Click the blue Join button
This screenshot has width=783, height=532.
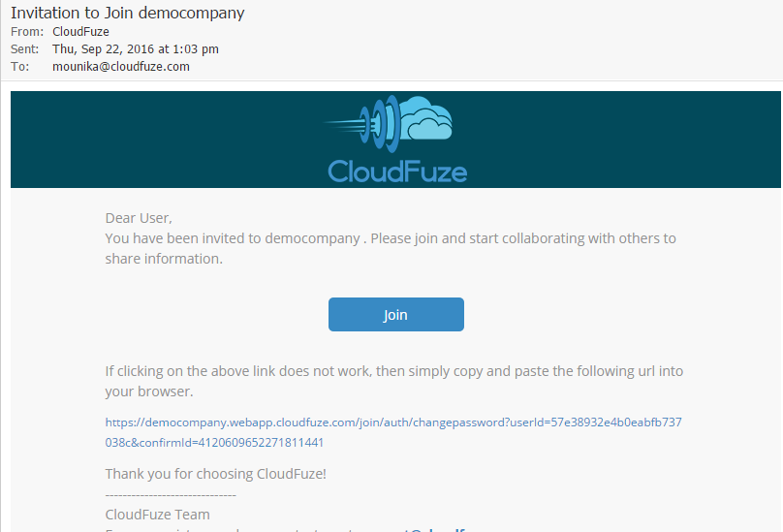[396, 314]
